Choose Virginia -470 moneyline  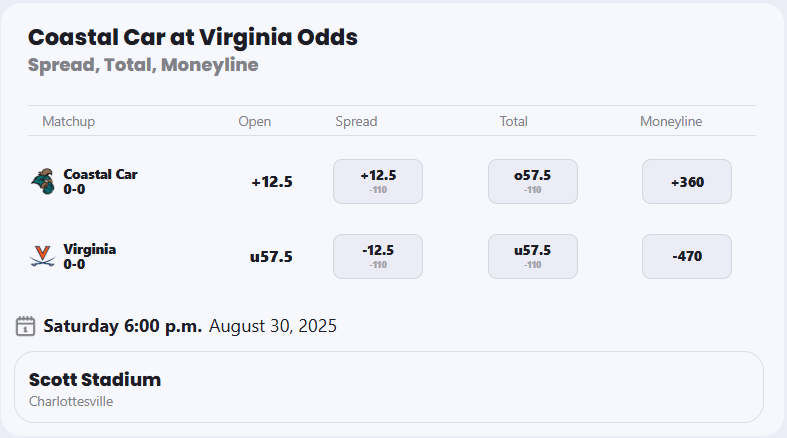coord(687,256)
